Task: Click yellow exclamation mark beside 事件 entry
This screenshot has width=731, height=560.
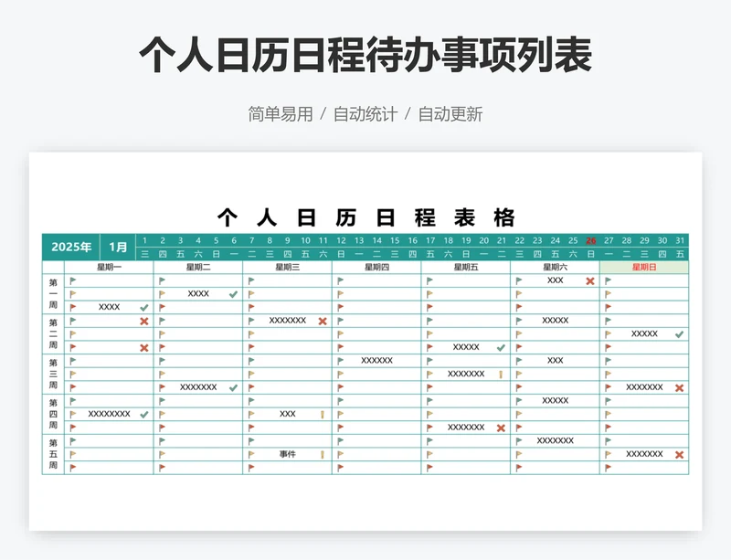Action: point(323,455)
